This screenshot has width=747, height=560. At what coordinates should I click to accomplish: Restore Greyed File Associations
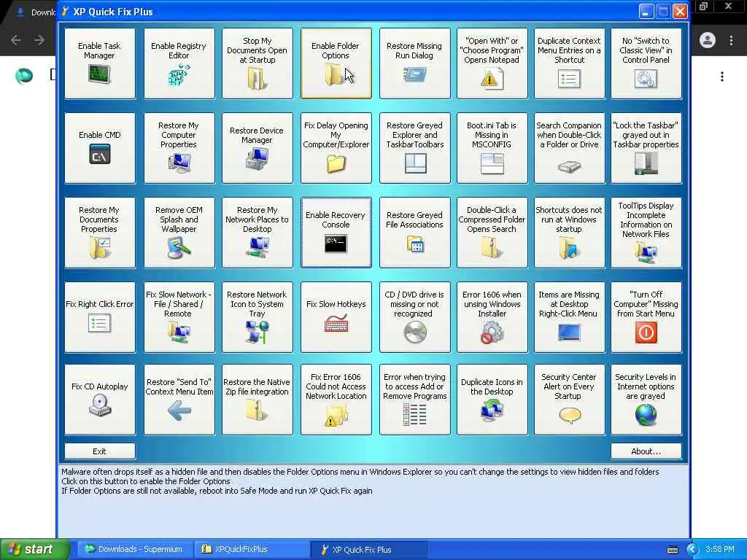click(x=414, y=233)
